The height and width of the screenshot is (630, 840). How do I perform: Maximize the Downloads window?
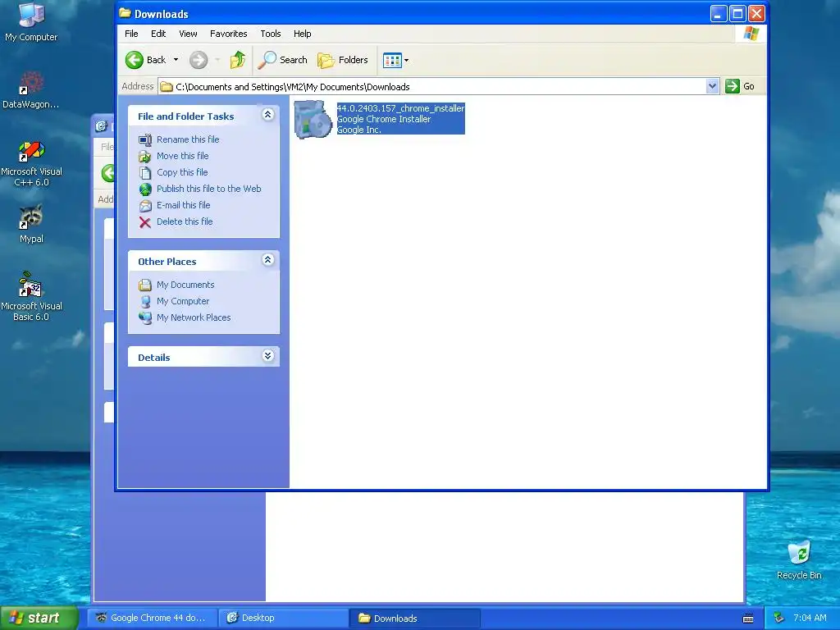click(737, 13)
